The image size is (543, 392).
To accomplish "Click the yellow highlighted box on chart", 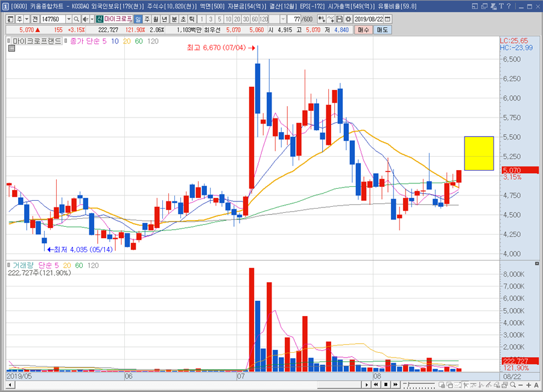I will point(479,153).
